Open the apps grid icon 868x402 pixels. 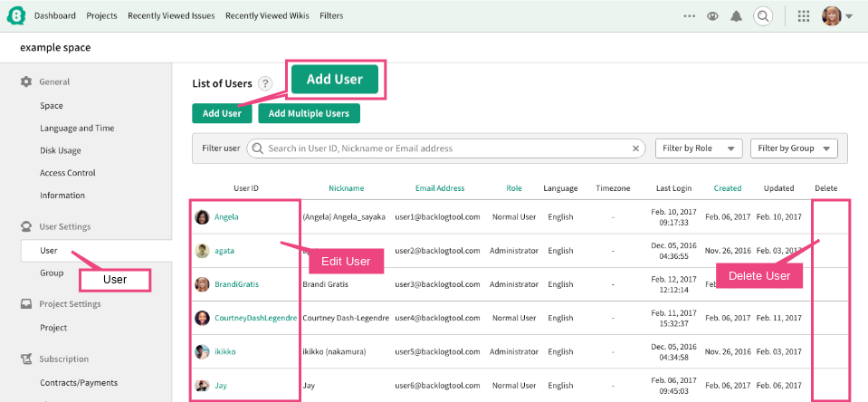[x=804, y=16]
